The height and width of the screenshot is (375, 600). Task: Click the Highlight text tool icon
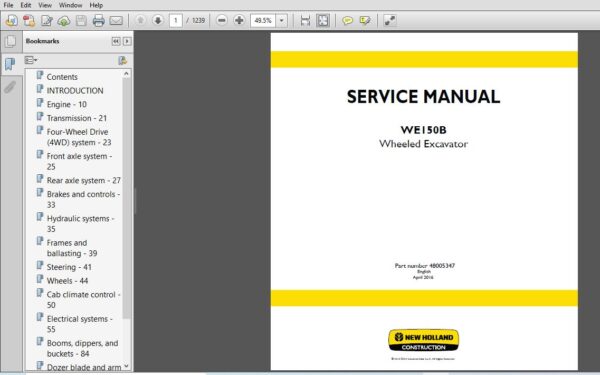tap(365, 20)
